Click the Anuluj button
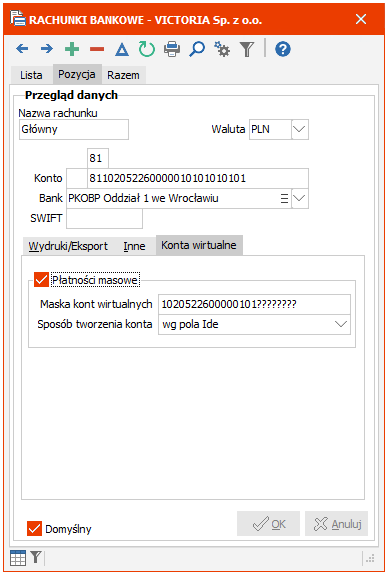 pyautogui.click(x=336, y=524)
